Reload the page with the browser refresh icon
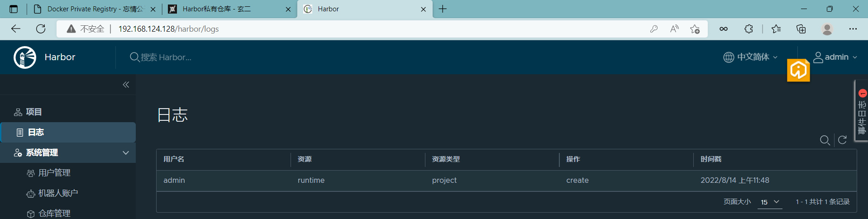Viewport: 868px width, 219px height. point(41,29)
